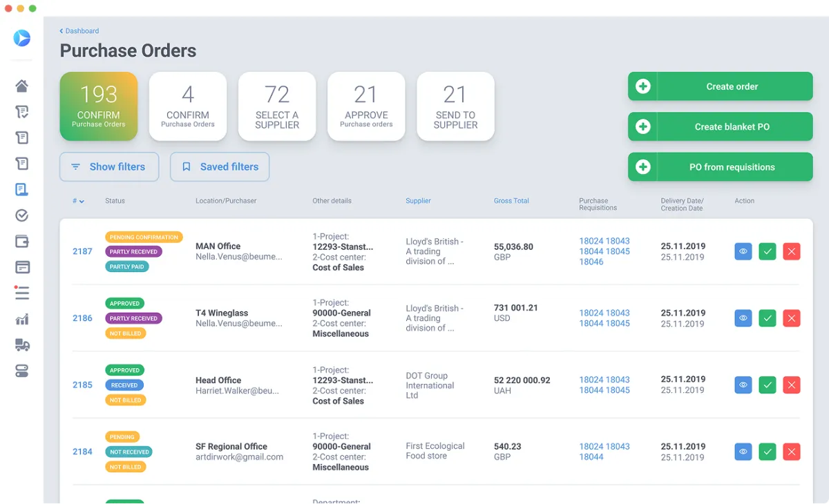Open the cart requisitions sidebar icon
The height and width of the screenshot is (504, 829).
pyautogui.click(x=22, y=112)
